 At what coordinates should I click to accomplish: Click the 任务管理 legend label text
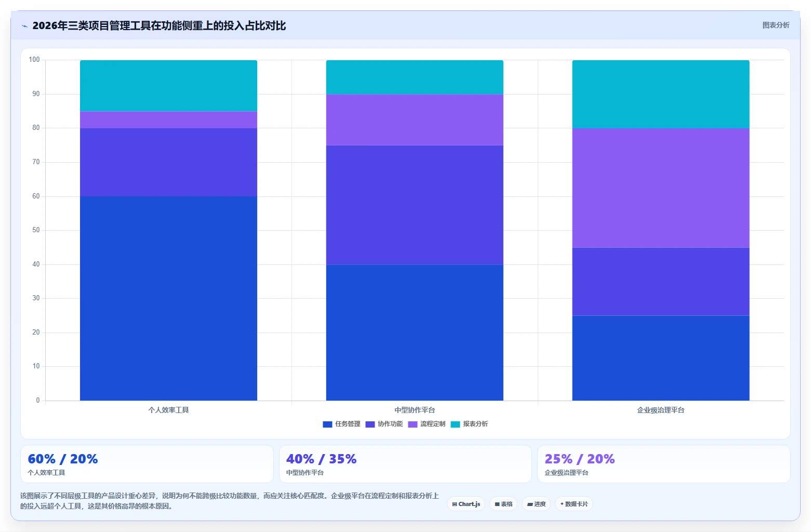(x=348, y=424)
